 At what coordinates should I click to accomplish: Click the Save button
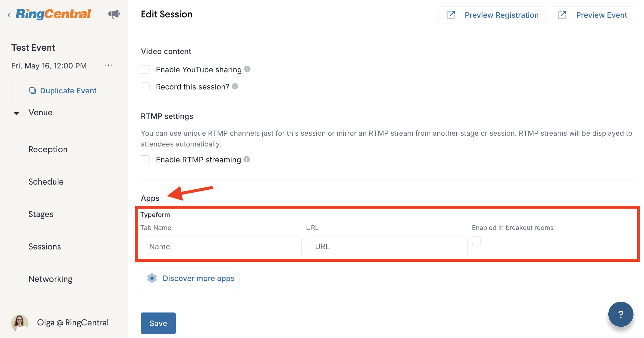pyautogui.click(x=158, y=323)
